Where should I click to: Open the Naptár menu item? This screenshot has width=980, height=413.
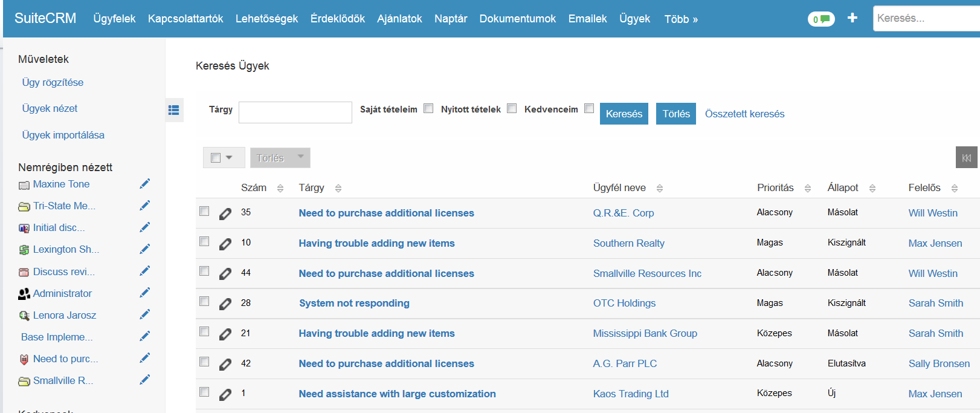[x=451, y=19]
